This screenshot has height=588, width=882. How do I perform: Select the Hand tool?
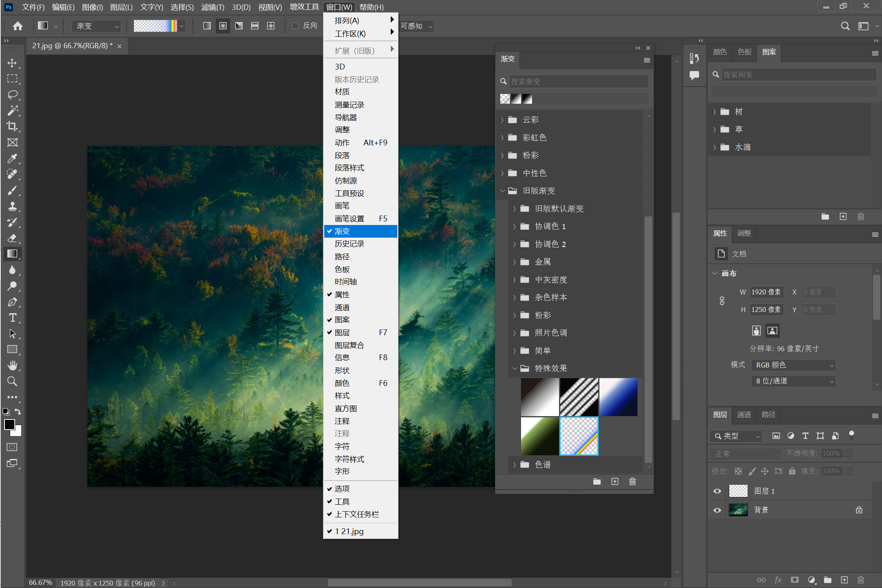click(x=12, y=365)
